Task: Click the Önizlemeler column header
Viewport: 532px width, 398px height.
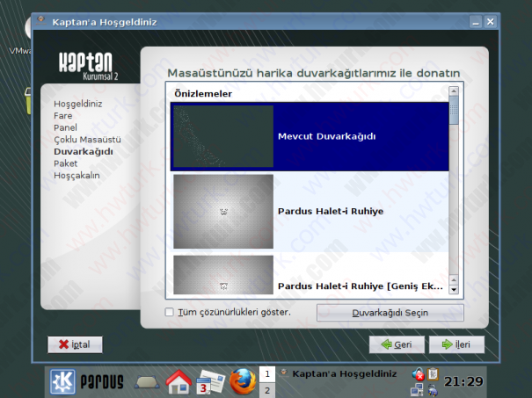Action: pyautogui.click(x=203, y=94)
